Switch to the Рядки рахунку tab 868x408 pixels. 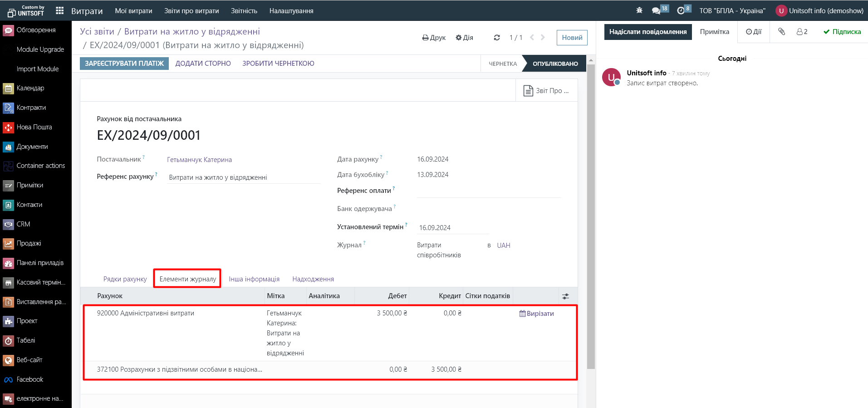tap(125, 279)
